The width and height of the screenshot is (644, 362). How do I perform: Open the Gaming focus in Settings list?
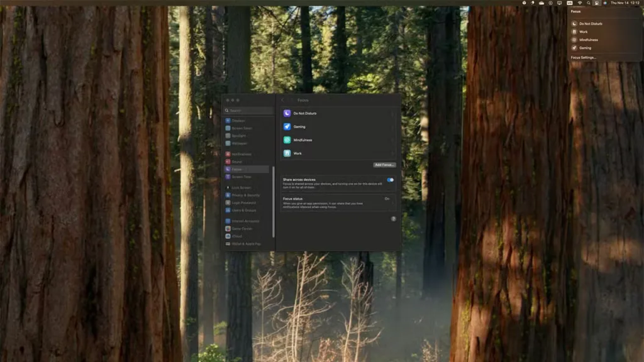click(338, 127)
